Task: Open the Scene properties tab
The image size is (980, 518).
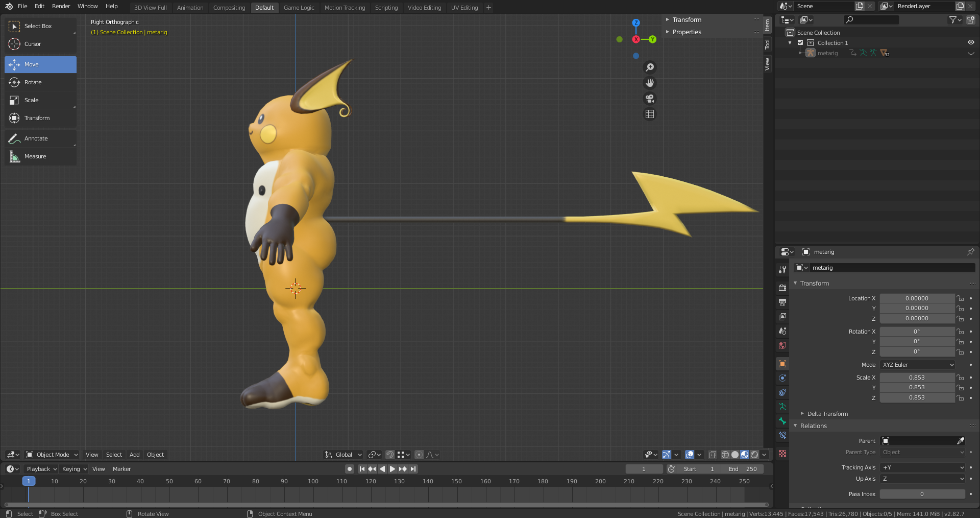Action: point(782,331)
